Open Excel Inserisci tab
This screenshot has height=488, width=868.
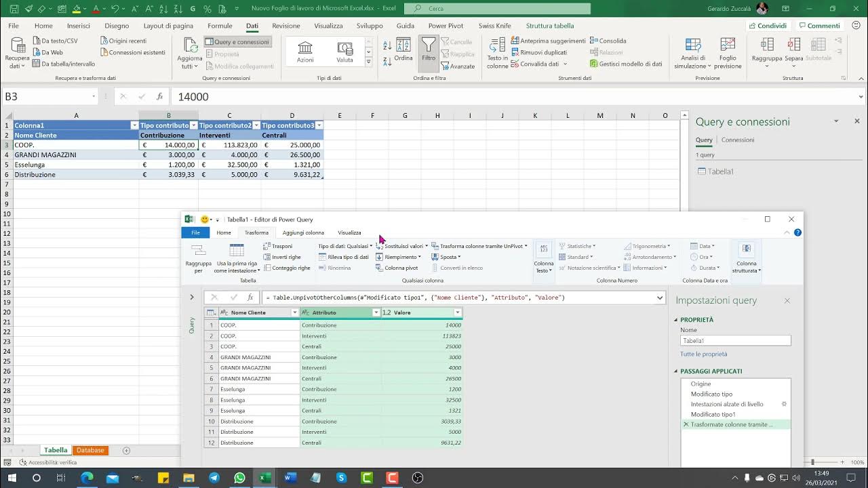click(79, 26)
